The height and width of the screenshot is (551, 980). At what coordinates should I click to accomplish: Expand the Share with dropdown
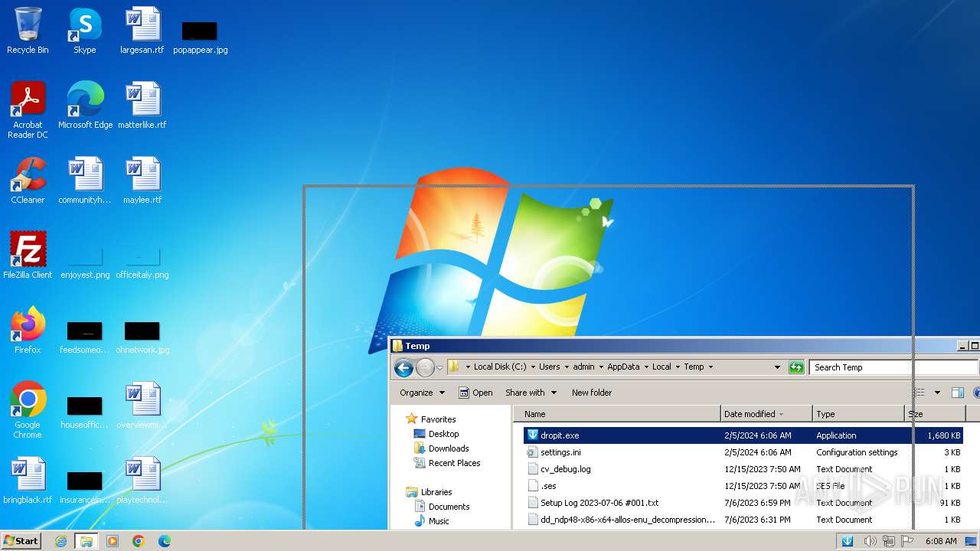530,393
